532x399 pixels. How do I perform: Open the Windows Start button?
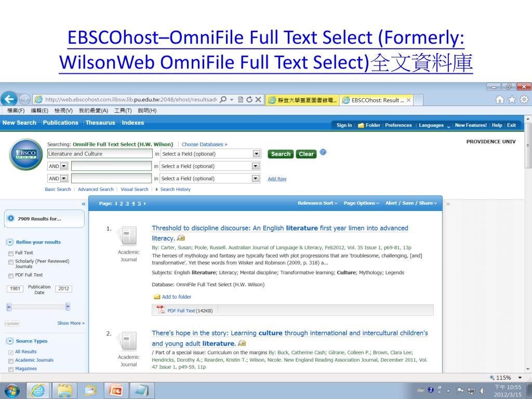pyautogui.click(x=12, y=391)
